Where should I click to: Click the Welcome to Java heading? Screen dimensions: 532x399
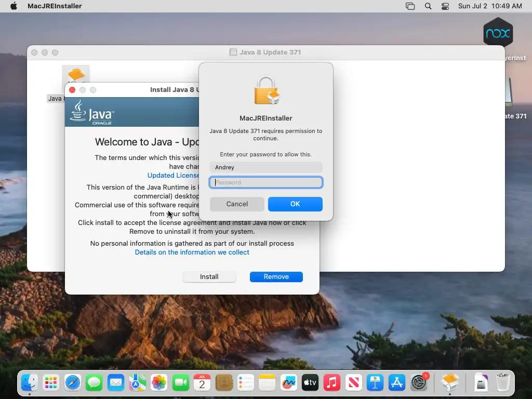(x=147, y=142)
